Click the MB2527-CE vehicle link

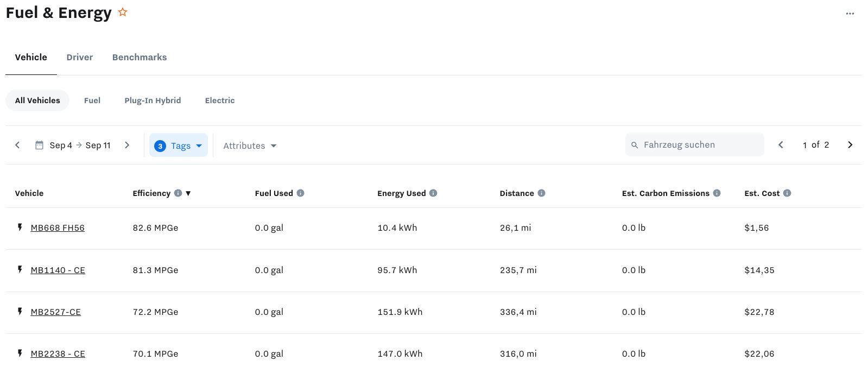point(55,312)
